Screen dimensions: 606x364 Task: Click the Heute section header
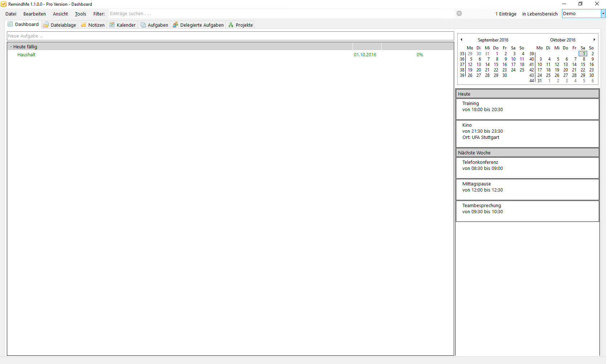tap(527, 94)
